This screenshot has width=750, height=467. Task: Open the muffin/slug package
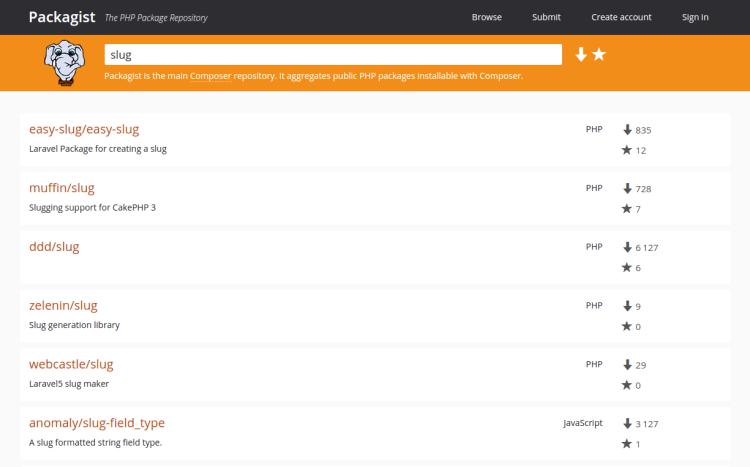coord(62,188)
